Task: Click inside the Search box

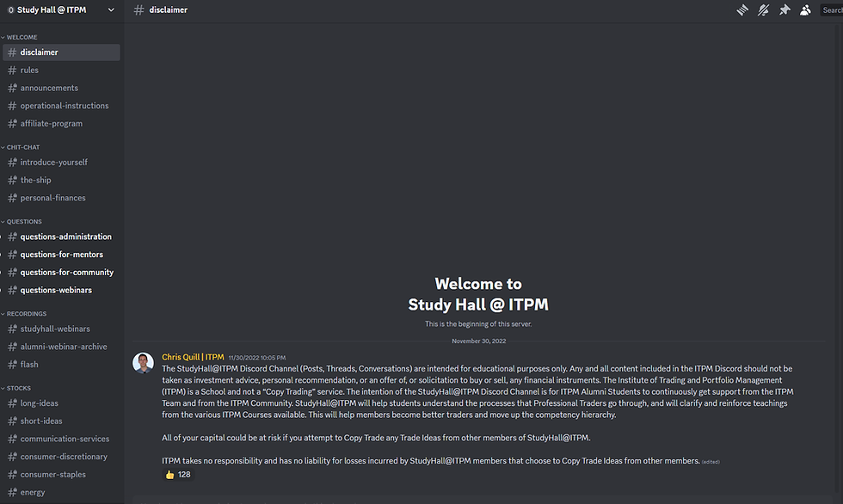Action: (832, 9)
